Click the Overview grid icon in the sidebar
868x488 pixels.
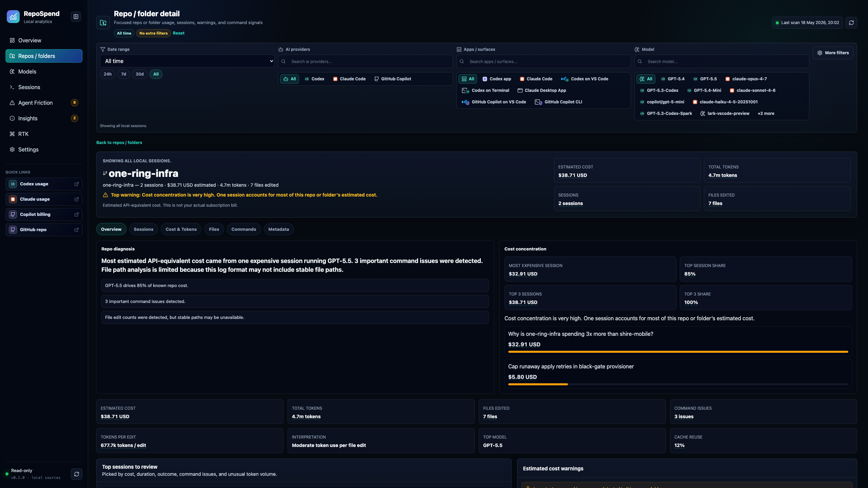click(x=12, y=40)
